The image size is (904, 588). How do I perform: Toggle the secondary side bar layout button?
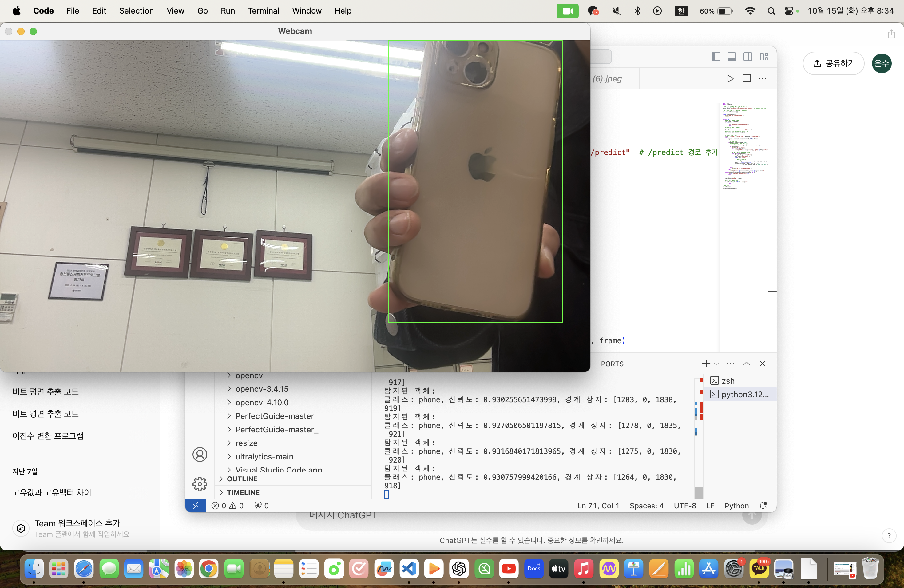[747, 57]
